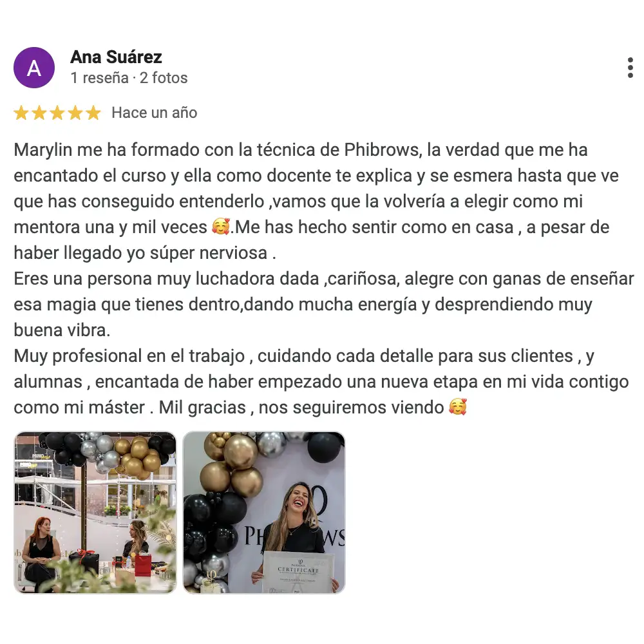
Task: Click the line starting "Eres una persona"
Action: [x=324, y=279]
